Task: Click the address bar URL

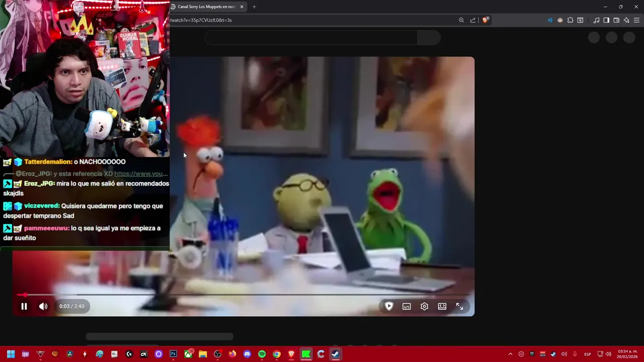Action: (201, 20)
